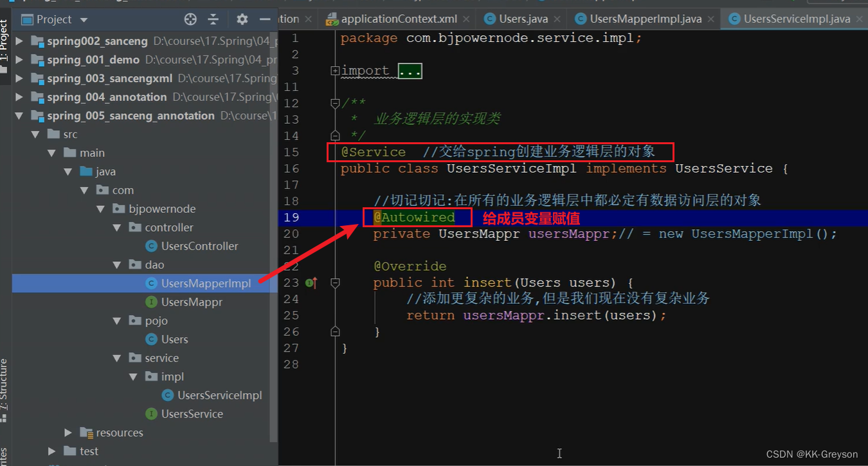Click the Collapse All icon in Project panel

pyautogui.click(x=213, y=19)
